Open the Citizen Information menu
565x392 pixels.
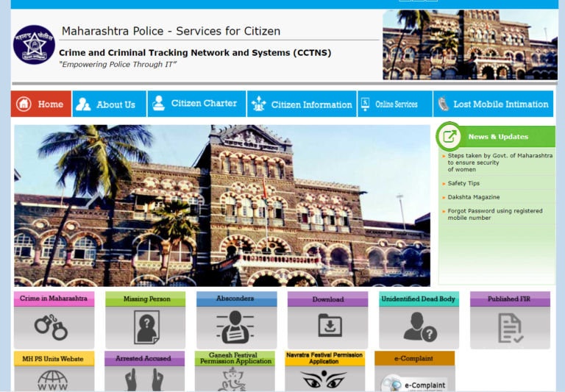tap(302, 104)
